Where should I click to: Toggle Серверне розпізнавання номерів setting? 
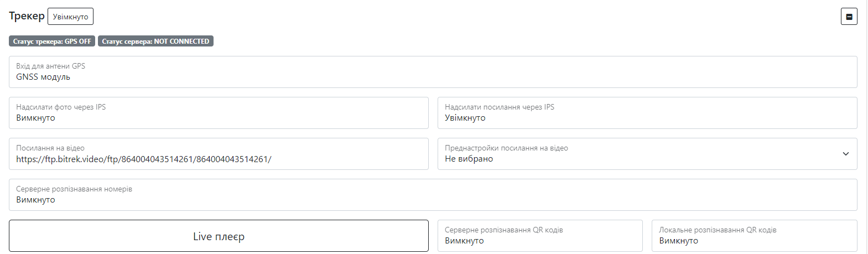tap(433, 195)
